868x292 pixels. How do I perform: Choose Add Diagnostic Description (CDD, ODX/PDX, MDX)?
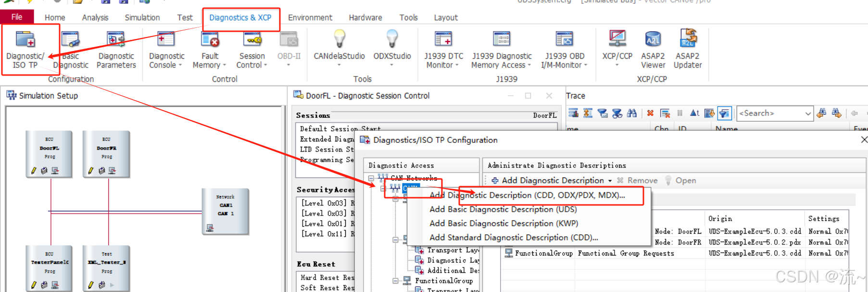point(527,195)
